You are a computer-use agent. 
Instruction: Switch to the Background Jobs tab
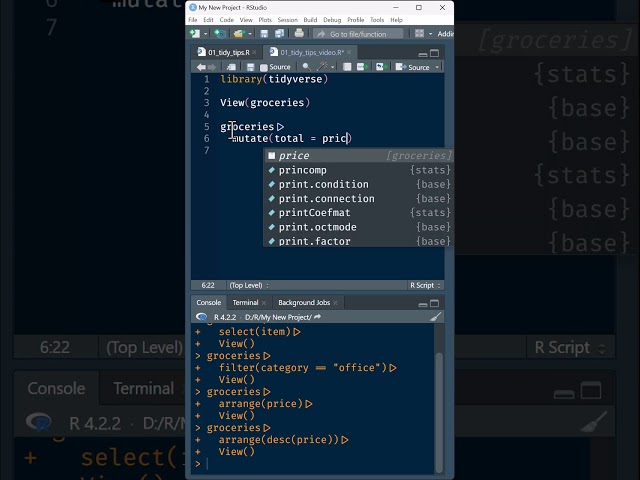304,302
